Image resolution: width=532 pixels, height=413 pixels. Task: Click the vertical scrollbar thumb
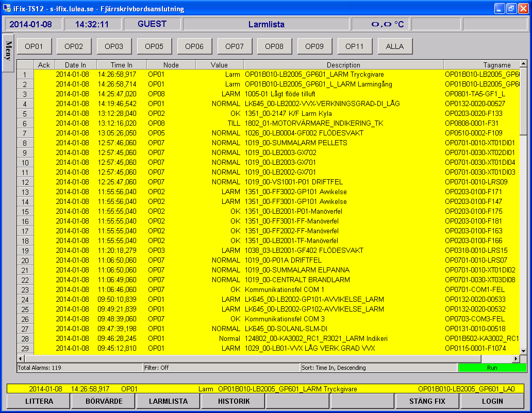click(x=524, y=100)
